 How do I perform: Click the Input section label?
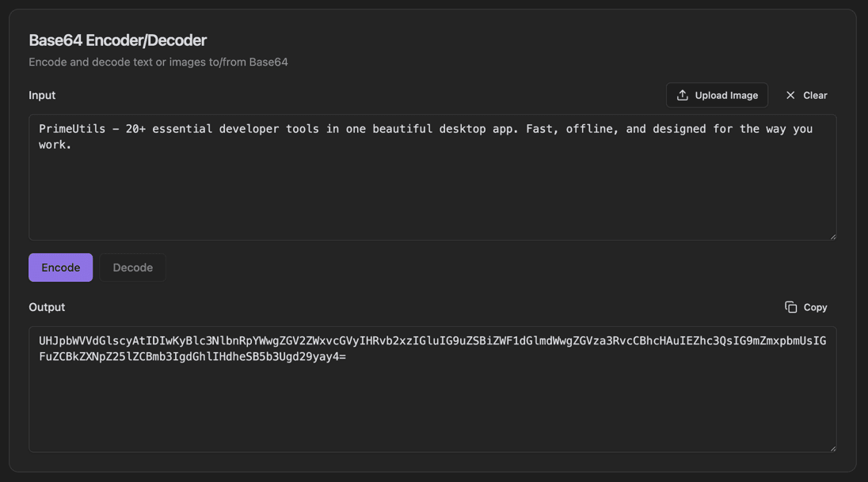coord(42,95)
